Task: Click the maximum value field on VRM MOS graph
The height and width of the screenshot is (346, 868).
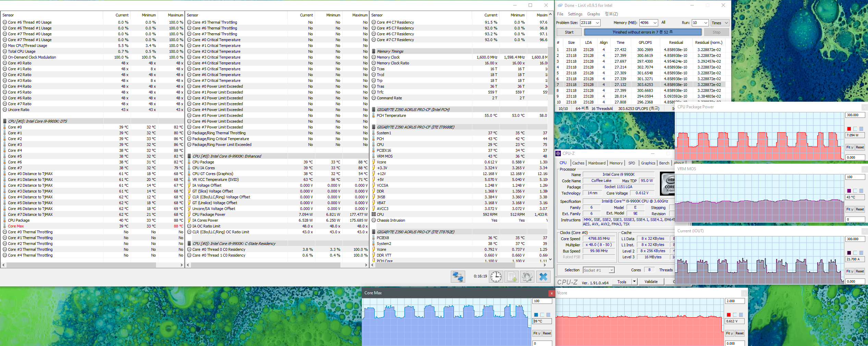Action: [x=855, y=177]
